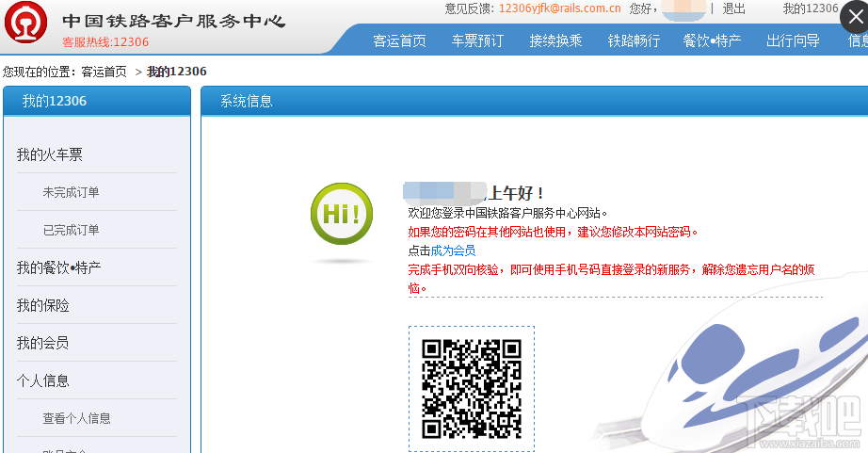This screenshot has width=868, height=453.
Task: Click the 退出 logout link
Action: pos(734,8)
